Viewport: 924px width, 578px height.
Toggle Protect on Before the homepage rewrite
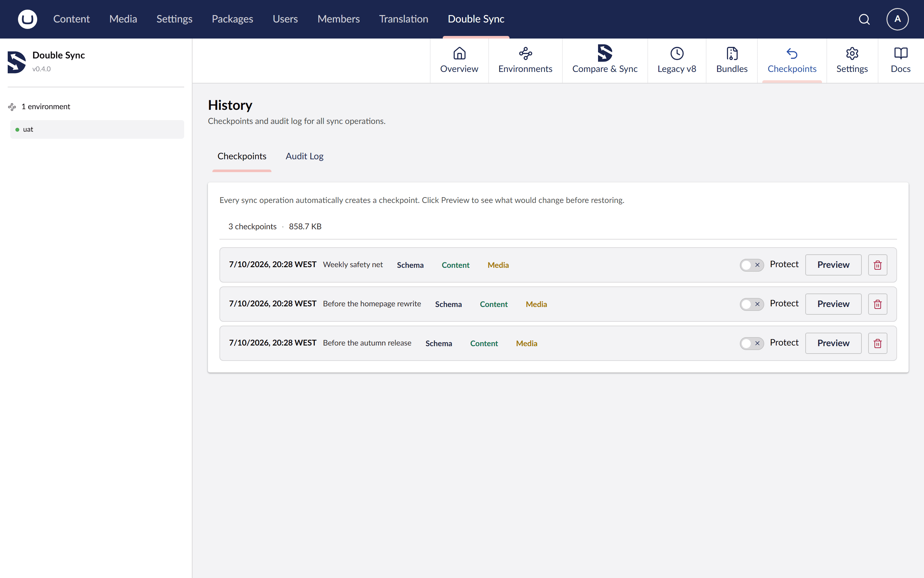point(751,304)
